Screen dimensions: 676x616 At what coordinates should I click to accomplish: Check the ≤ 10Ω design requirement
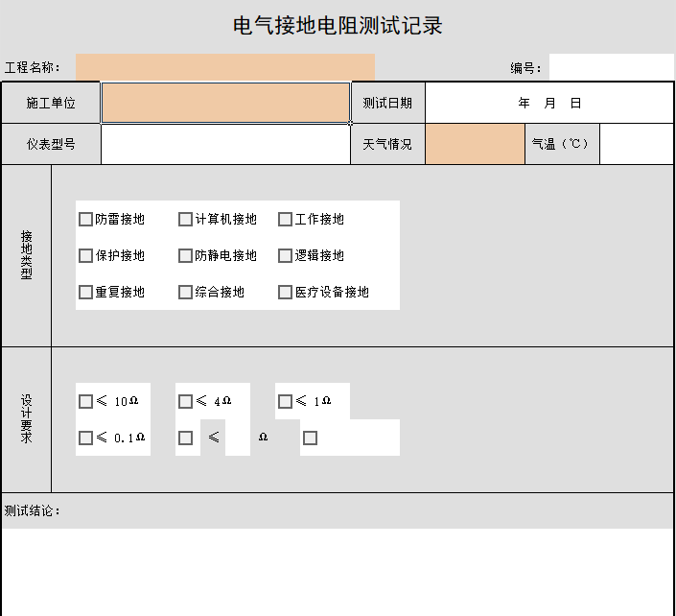tap(85, 402)
